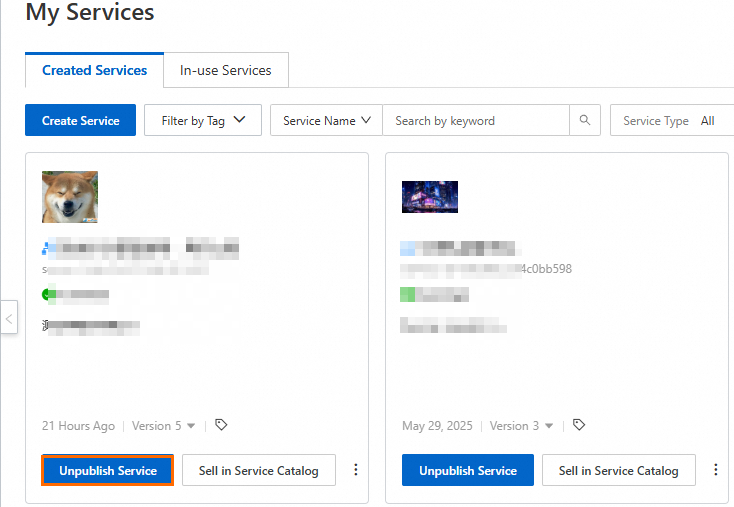
Task: Click neon city service thumbnail
Action: tap(430, 197)
